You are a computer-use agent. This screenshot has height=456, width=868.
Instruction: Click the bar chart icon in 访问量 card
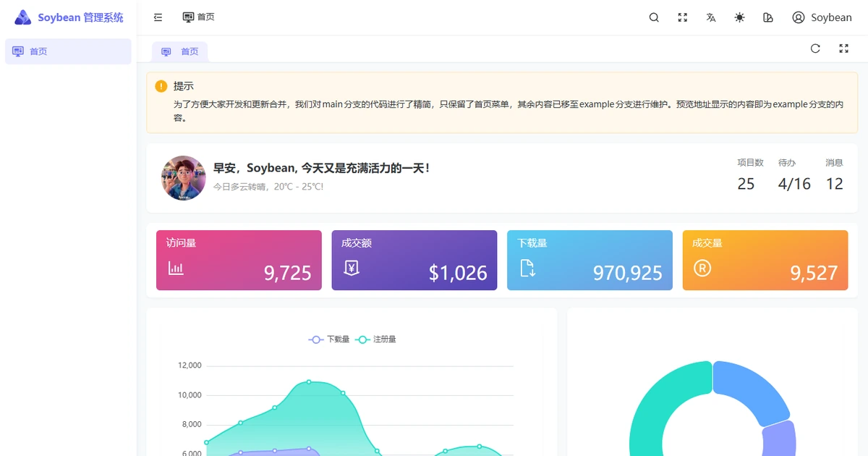click(176, 268)
